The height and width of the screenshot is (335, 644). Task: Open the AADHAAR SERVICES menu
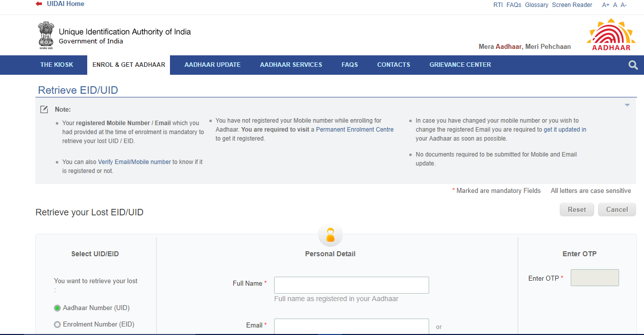[291, 65]
